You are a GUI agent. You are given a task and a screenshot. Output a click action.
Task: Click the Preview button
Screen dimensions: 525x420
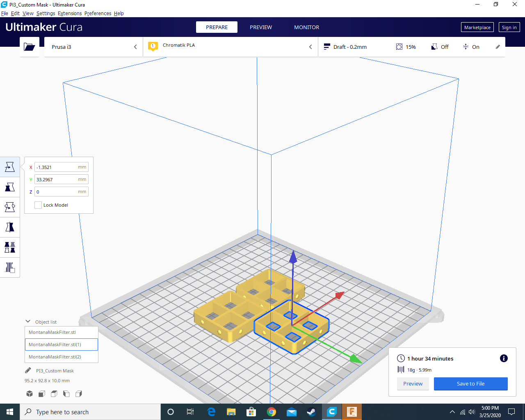coord(413,383)
